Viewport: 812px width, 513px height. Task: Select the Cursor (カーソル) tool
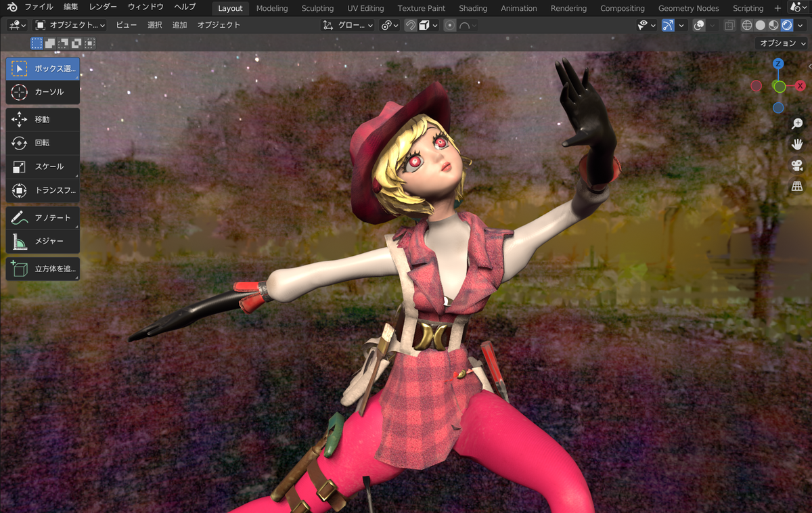click(x=43, y=91)
